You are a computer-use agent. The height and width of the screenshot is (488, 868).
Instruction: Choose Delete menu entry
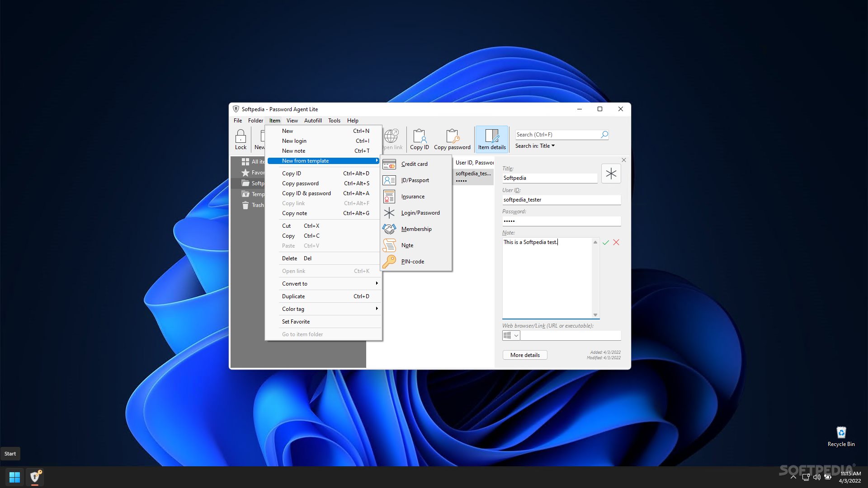[325, 258]
